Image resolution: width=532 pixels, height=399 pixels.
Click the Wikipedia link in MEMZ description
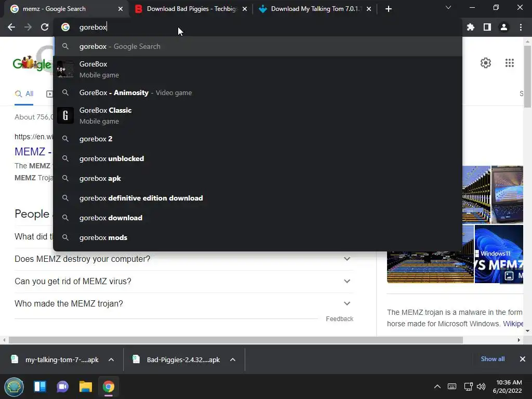[x=513, y=324]
